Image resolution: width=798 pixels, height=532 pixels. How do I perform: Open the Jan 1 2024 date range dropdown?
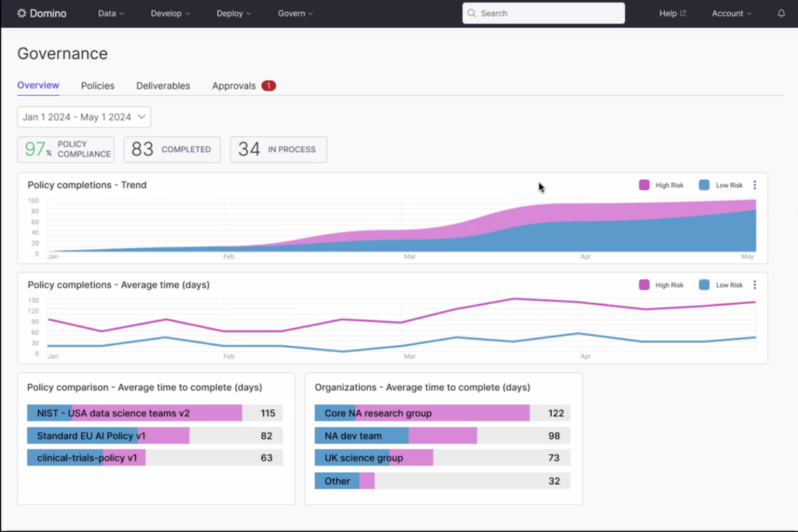tap(83, 116)
